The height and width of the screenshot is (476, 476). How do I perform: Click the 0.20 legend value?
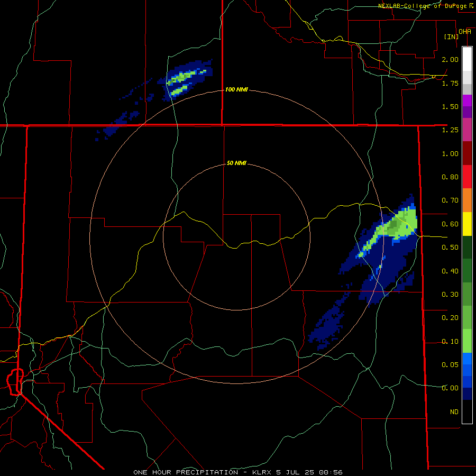point(450,318)
